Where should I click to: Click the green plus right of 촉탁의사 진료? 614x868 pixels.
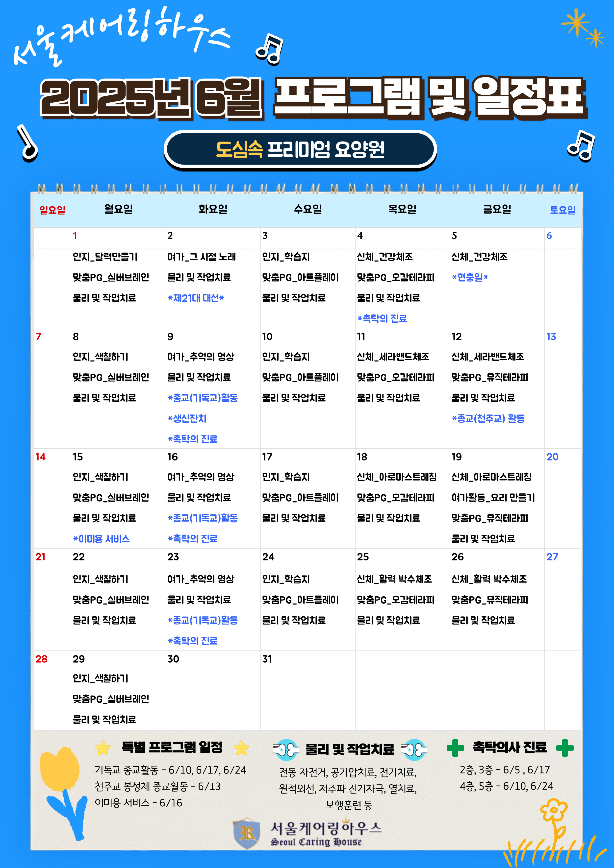coord(565,748)
